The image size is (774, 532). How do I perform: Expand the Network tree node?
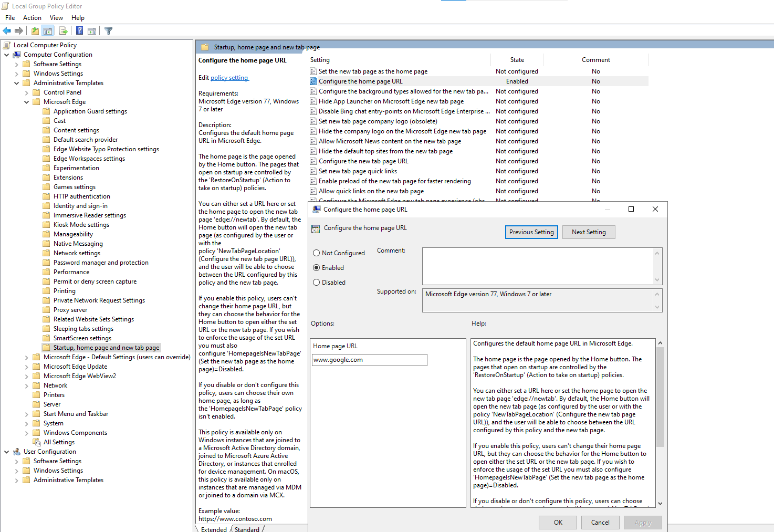click(x=26, y=385)
